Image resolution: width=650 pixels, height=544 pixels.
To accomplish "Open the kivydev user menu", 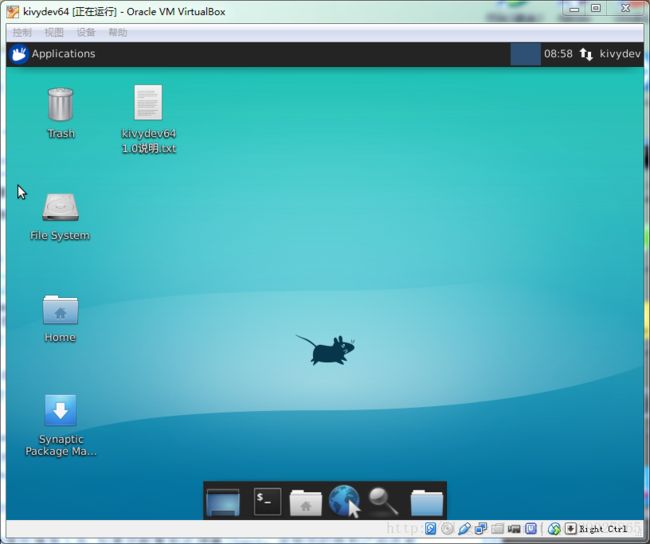I will (x=620, y=54).
